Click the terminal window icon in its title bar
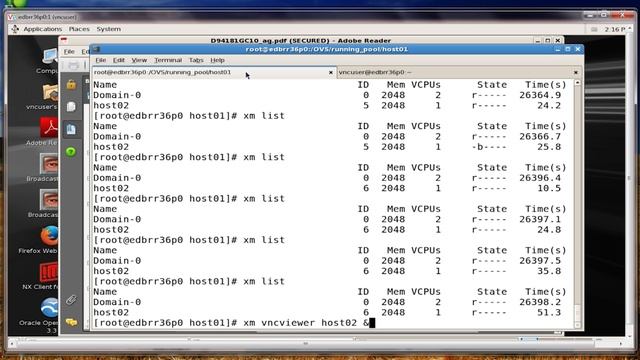 [x=96, y=49]
